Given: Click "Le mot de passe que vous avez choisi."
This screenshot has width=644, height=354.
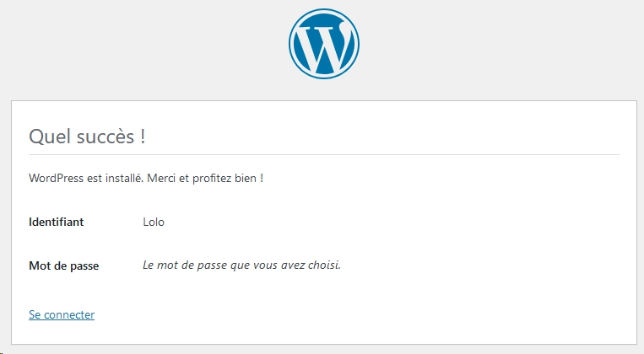Looking at the screenshot, I should (242, 265).
